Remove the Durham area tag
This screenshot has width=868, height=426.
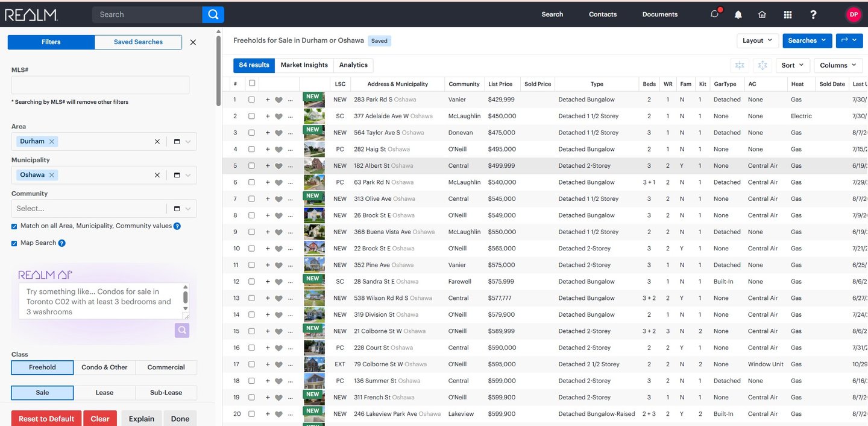coord(52,141)
